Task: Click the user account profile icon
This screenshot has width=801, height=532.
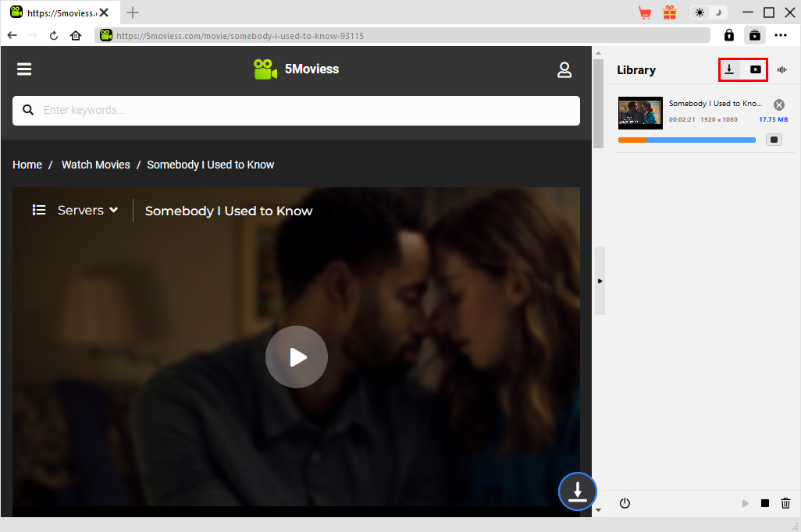Action: click(564, 69)
